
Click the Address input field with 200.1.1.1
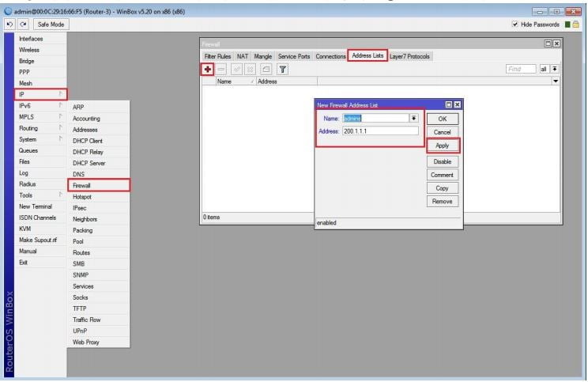point(379,130)
